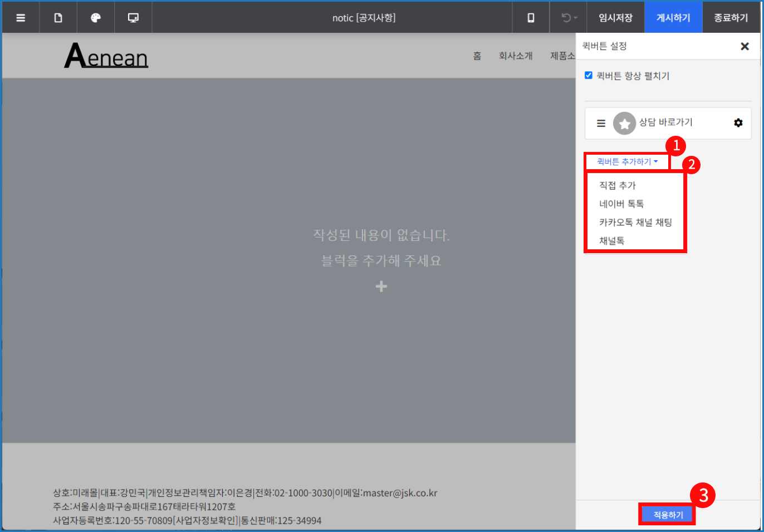Click the 적용하기 button
Image resolution: width=764 pixels, height=532 pixels.
tap(668, 515)
